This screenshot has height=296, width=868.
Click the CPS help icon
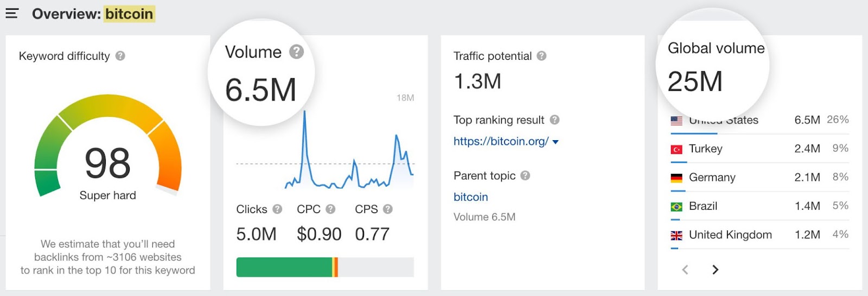[x=387, y=209]
